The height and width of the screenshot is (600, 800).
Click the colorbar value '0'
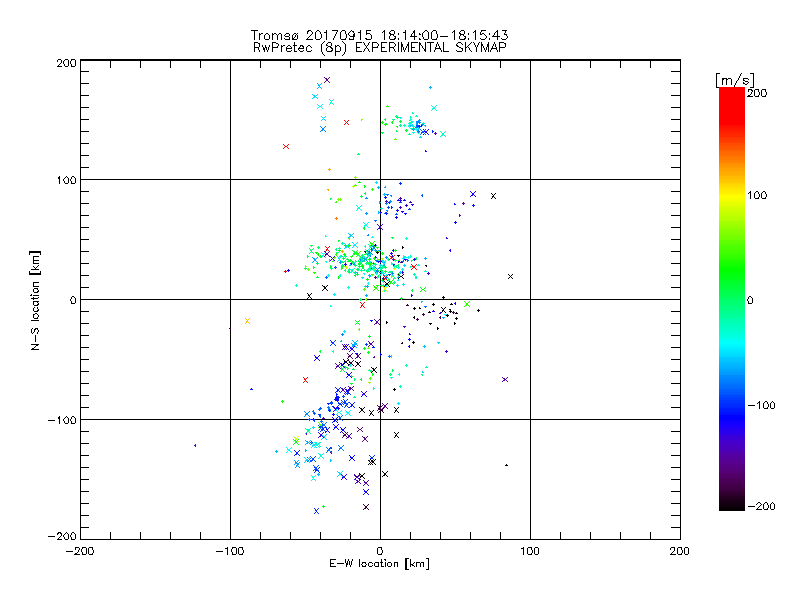click(750, 300)
